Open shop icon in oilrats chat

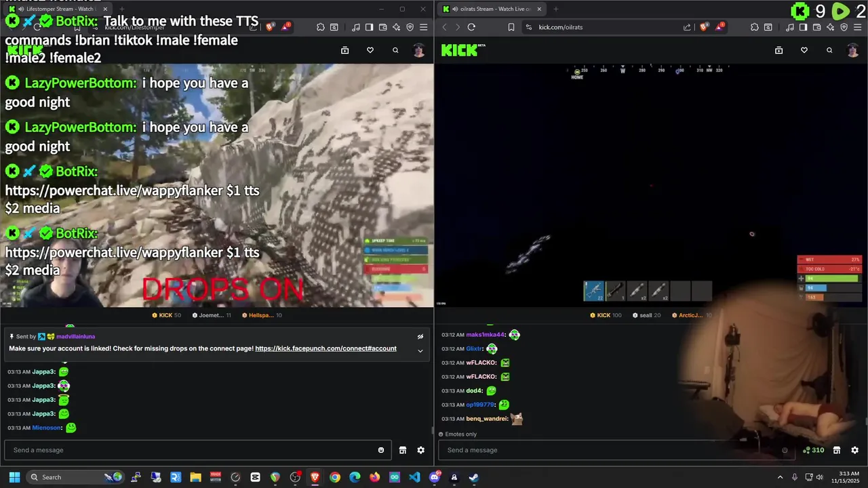pos(837,450)
